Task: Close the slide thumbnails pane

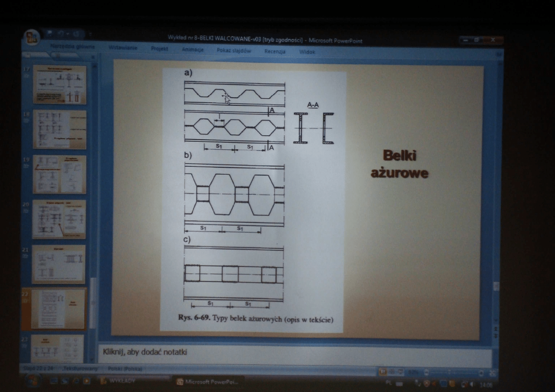Action: pos(92,57)
